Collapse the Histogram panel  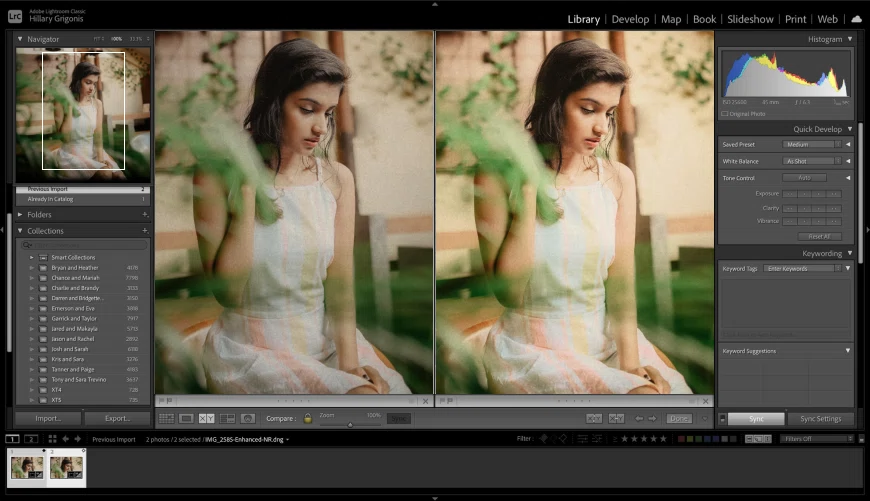(849, 39)
